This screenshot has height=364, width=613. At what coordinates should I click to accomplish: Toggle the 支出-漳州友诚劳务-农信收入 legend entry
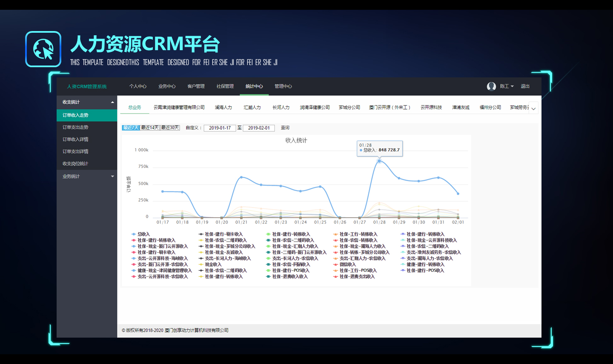coord(430,252)
